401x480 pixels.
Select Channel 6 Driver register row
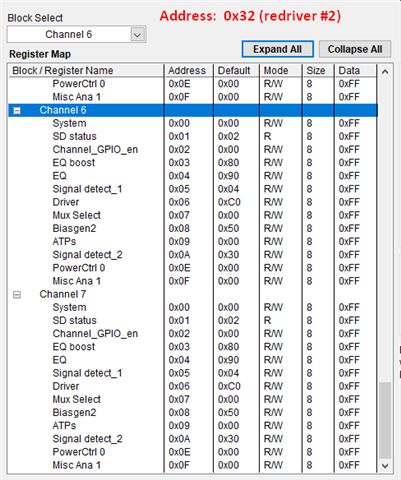coord(193,202)
